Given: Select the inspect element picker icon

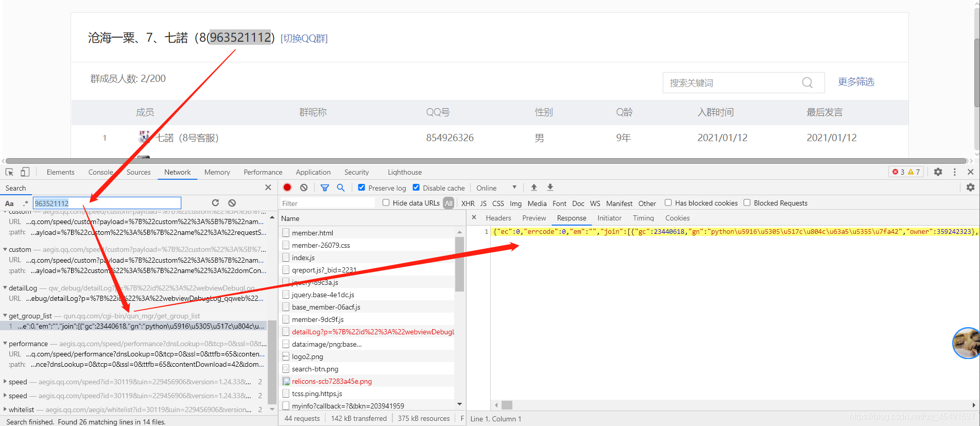Looking at the screenshot, I should [x=9, y=172].
